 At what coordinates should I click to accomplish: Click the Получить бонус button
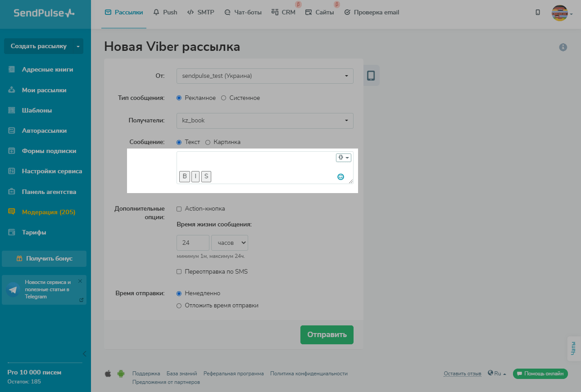pos(44,259)
